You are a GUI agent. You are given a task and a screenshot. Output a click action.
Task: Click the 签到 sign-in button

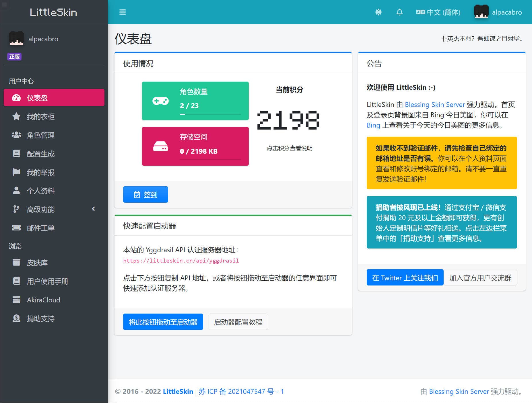tap(145, 195)
